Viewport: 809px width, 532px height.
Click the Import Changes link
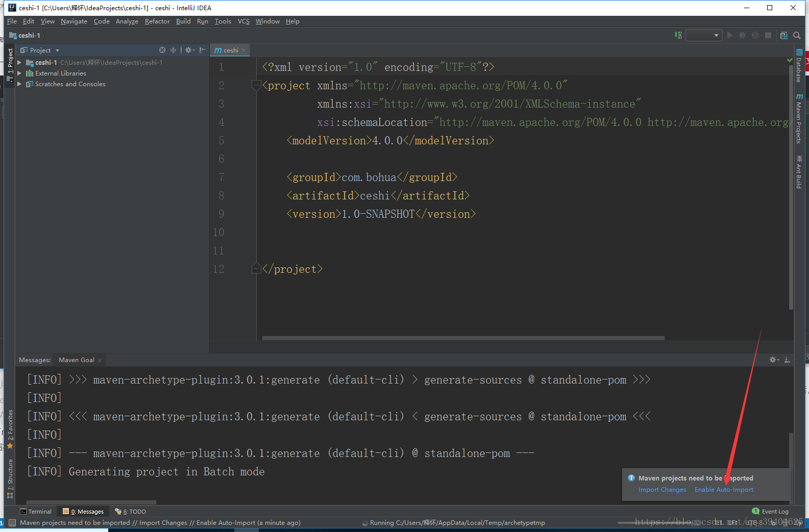(662, 489)
